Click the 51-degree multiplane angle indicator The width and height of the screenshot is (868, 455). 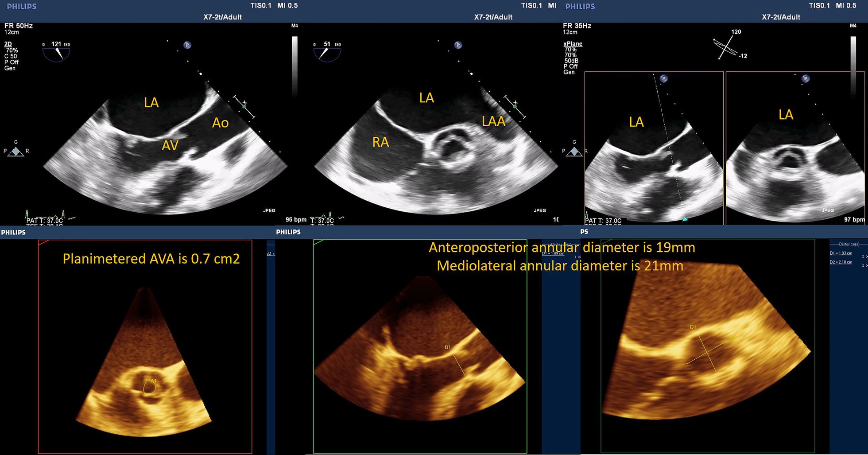click(327, 51)
